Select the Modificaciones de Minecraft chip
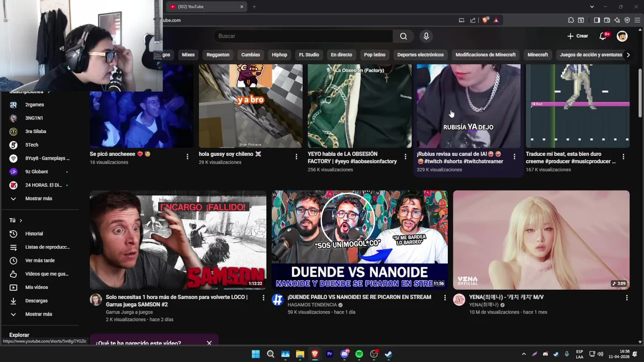 pyautogui.click(x=486, y=55)
